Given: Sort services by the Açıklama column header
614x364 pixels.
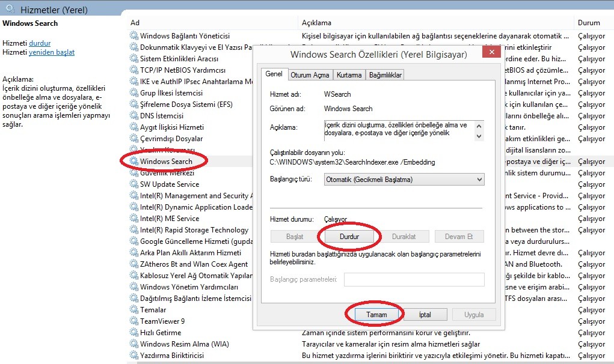Looking at the screenshot, I should click(x=436, y=23).
